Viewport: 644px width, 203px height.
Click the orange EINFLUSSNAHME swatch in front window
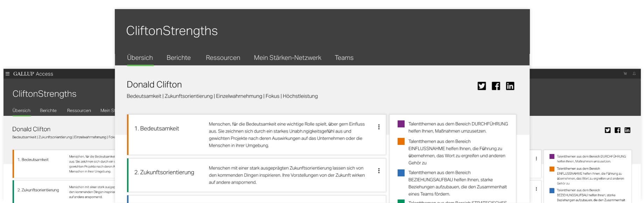point(401,141)
